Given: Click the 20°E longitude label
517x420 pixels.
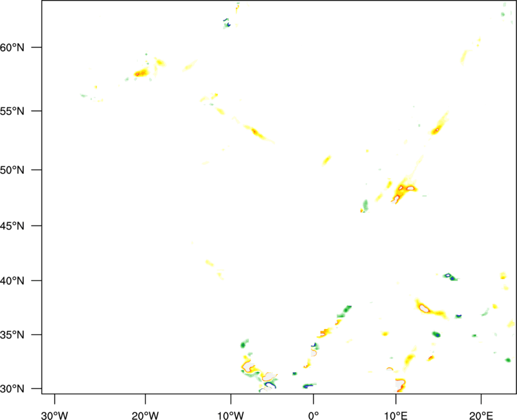Looking at the screenshot, I should click(481, 415).
